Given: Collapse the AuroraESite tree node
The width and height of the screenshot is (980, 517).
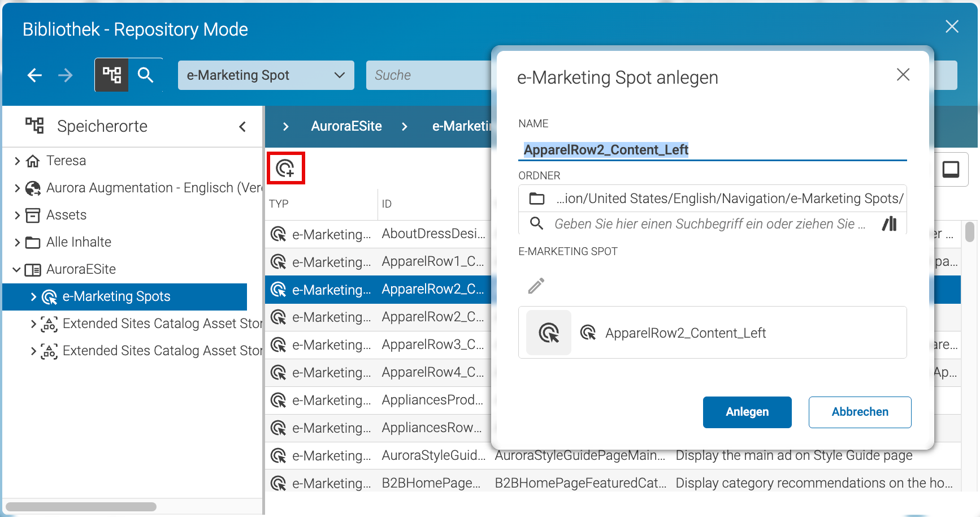Looking at the screenshot, I should tap(17, 270).
